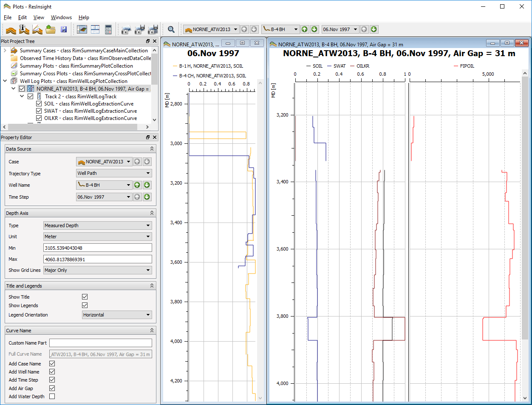Toggle the Show Legends checkbox
This screenshot has width=532, height=405.
85,305
